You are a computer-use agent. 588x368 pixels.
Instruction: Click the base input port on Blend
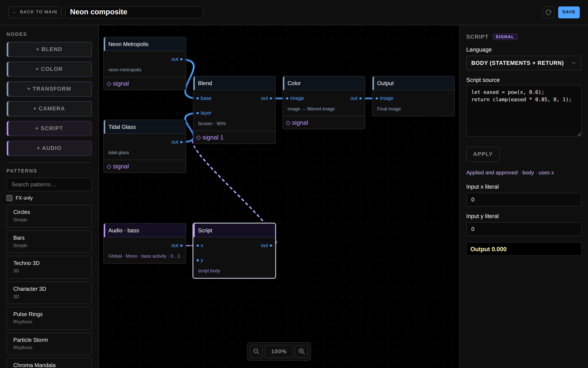[198, 98]
